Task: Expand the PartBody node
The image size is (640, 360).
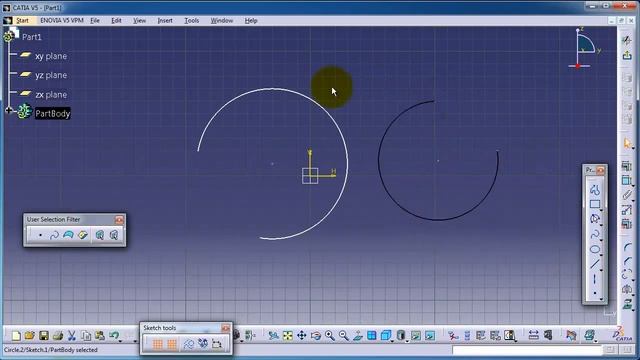Action: pos(9,110)
